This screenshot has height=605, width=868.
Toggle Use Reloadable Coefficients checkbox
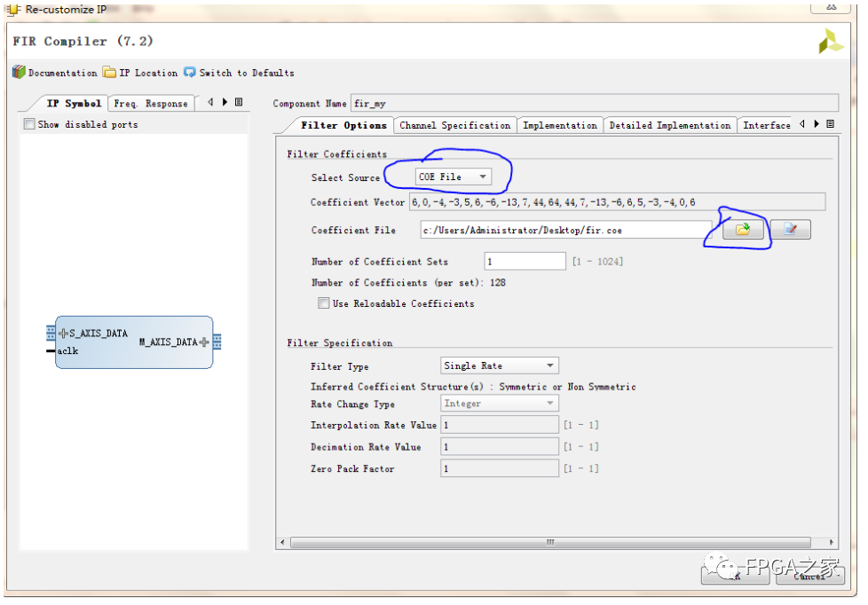pos(324,303)
